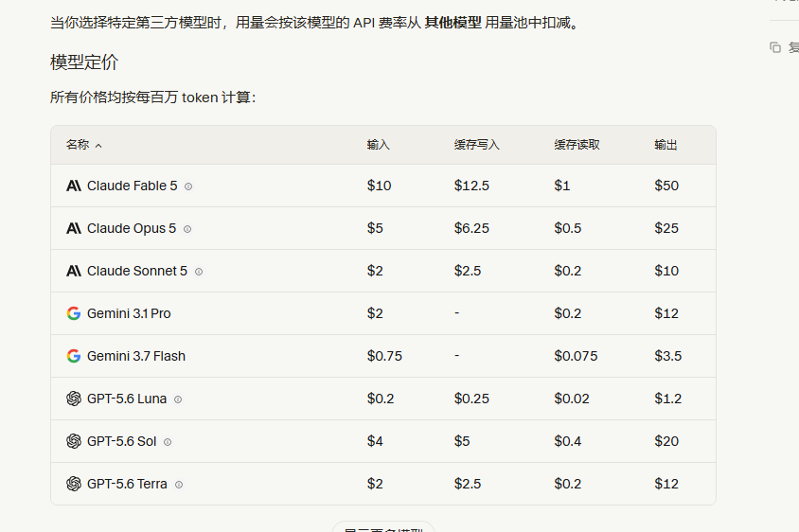The image size is (799, 532).
Task: Click the $1.2 output price for GPT-5.6 Luna
Action: 668,399
